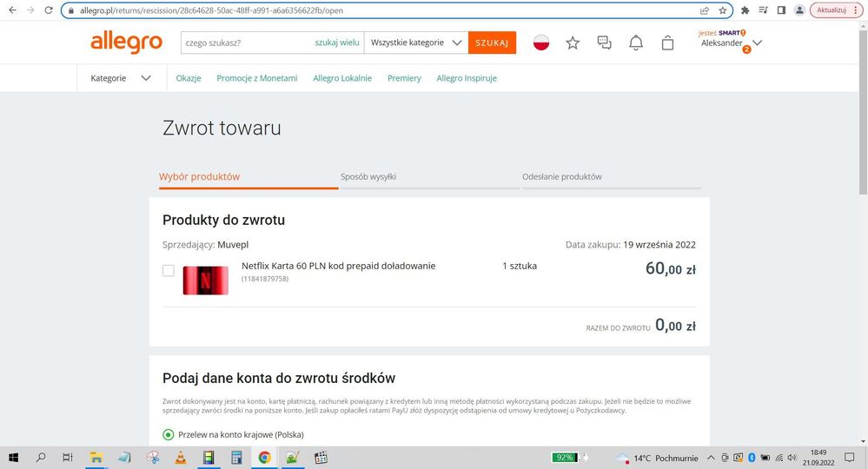
Task: Open Chrome menu next to Aktualizuj
Action: point(855,10)
